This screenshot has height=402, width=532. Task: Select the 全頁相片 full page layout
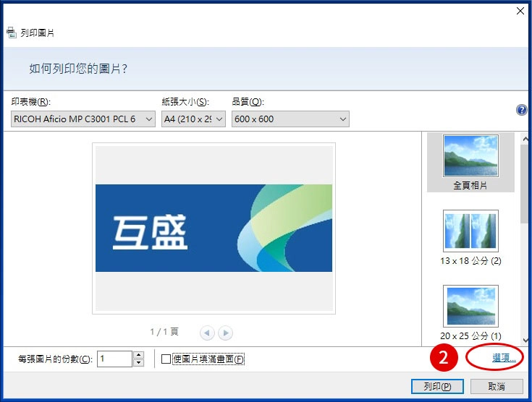point(470,162)
